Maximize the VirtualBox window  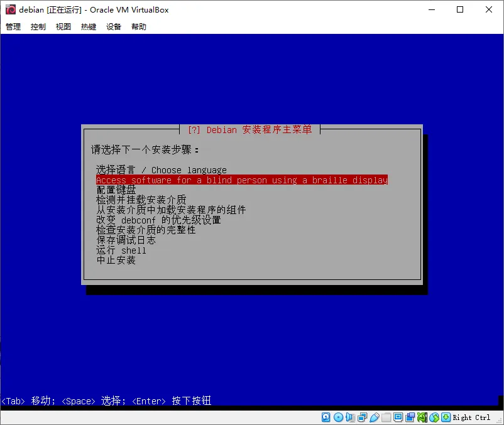pyautogui.click(x=460, y=9)
